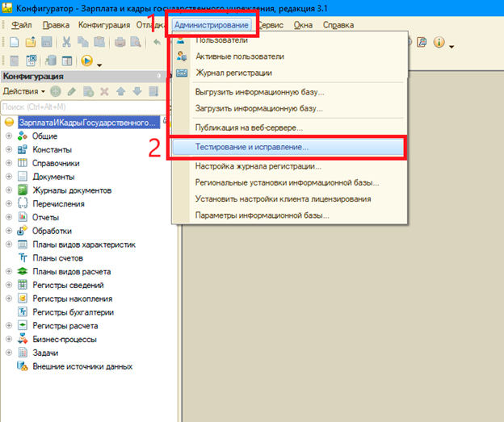Screen dimensions: 504x422
Task: Click the sort subordinate objects icon
Action: 153,91
